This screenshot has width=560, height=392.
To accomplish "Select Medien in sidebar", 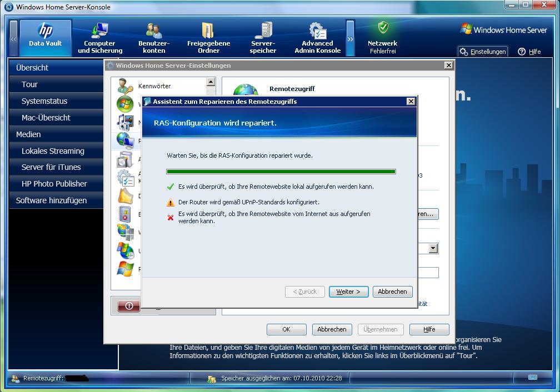I will click(57, 134).
